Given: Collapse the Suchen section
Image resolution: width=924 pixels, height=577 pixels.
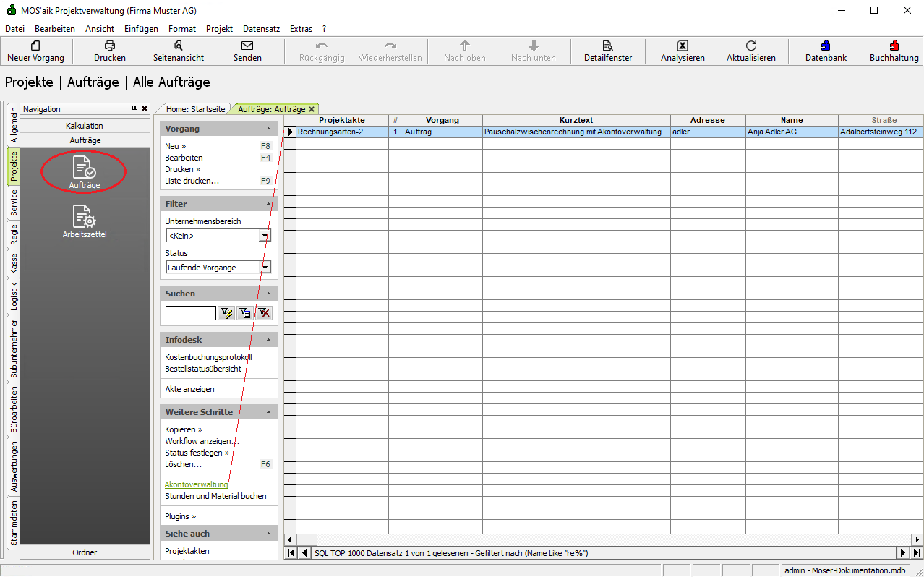Looking at the screenshot, I should (x=269, y=294).
